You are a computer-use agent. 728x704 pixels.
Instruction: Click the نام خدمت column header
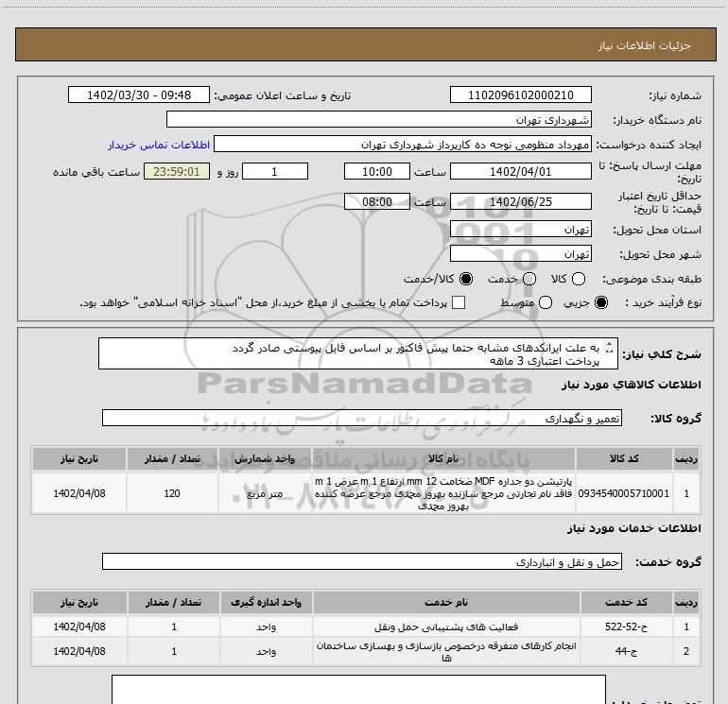coord(446,602)
